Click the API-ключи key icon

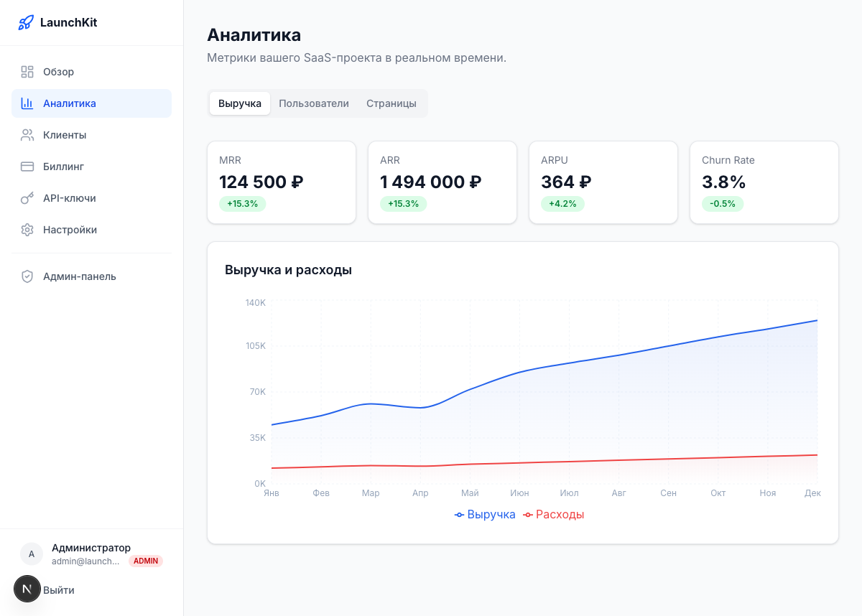27,198
